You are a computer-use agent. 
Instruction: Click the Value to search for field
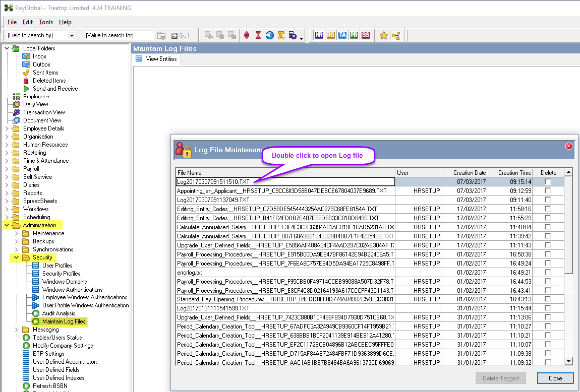[x=119, y=35]
